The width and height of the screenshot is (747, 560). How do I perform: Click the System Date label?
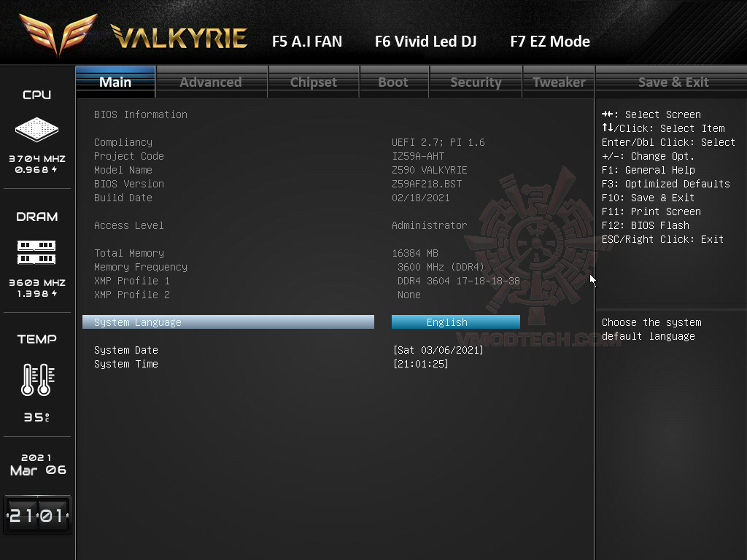point(126,350)
